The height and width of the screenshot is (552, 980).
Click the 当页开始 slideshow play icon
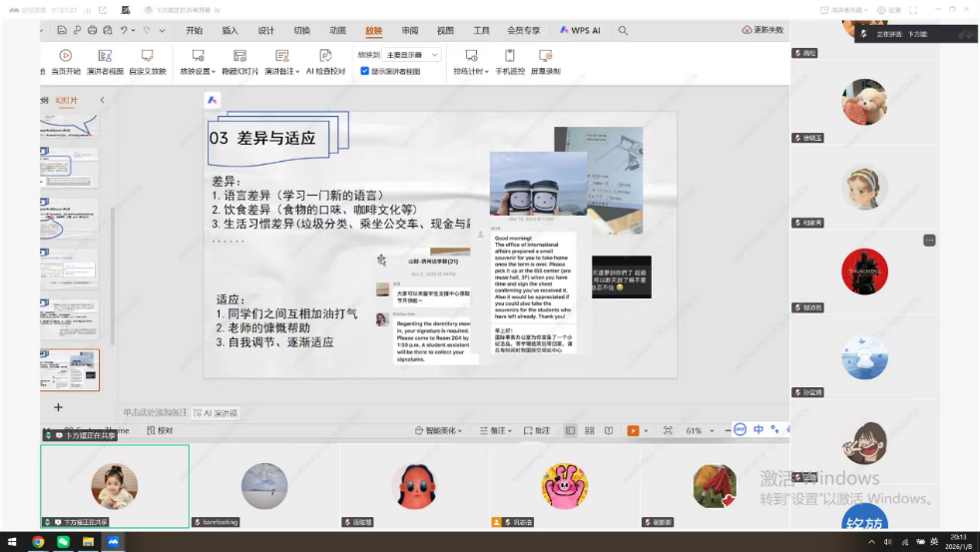click(66, 56)
